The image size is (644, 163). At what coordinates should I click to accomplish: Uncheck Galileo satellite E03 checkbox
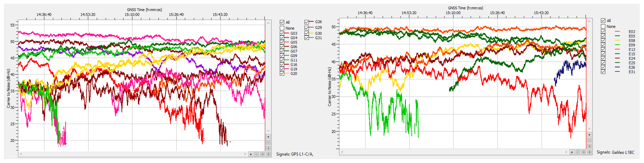tap(603, 32)
